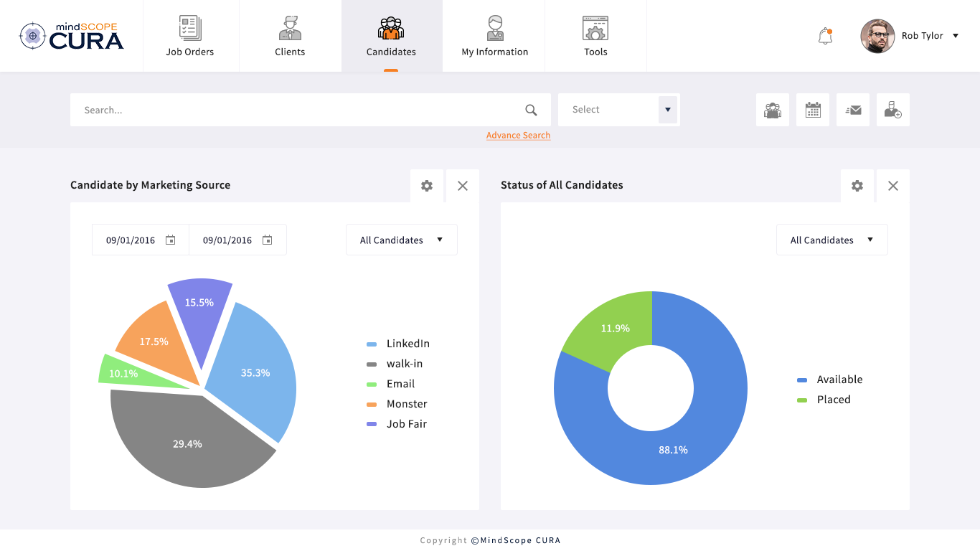
Task: Expand the Select dropdown beside search
Action: tap(668, 110)
